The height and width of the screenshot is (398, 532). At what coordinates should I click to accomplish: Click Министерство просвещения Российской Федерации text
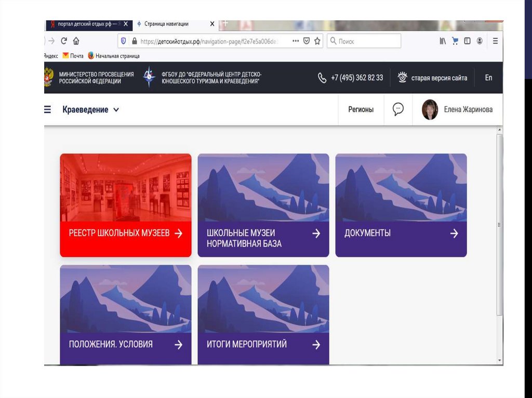click(96, 78)
